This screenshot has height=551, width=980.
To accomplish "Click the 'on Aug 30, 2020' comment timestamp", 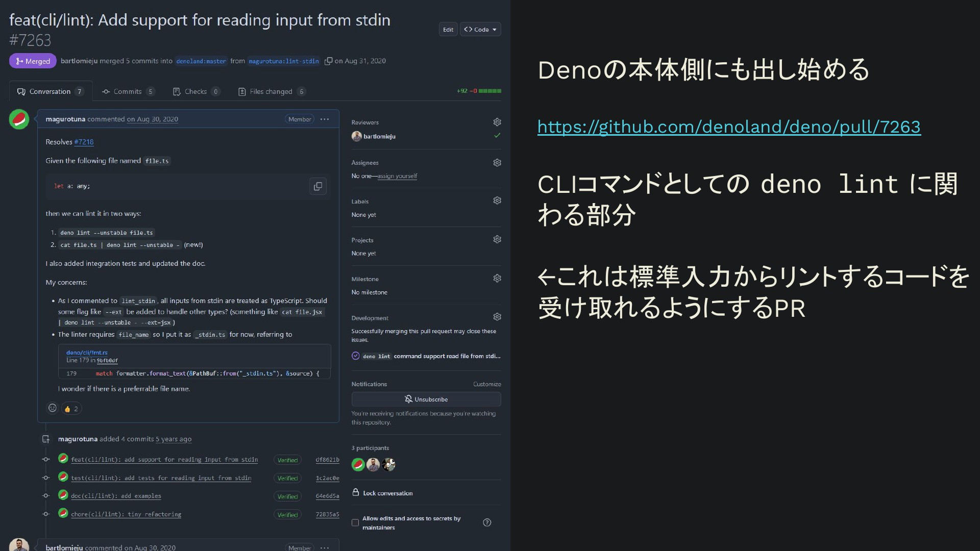I will pyautogui.click(x=152, y=119).
